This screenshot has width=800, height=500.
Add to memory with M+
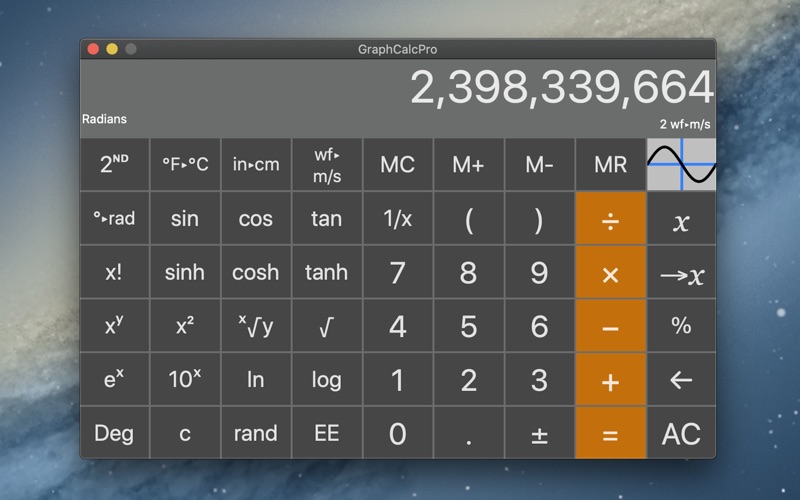click(468, 164)
